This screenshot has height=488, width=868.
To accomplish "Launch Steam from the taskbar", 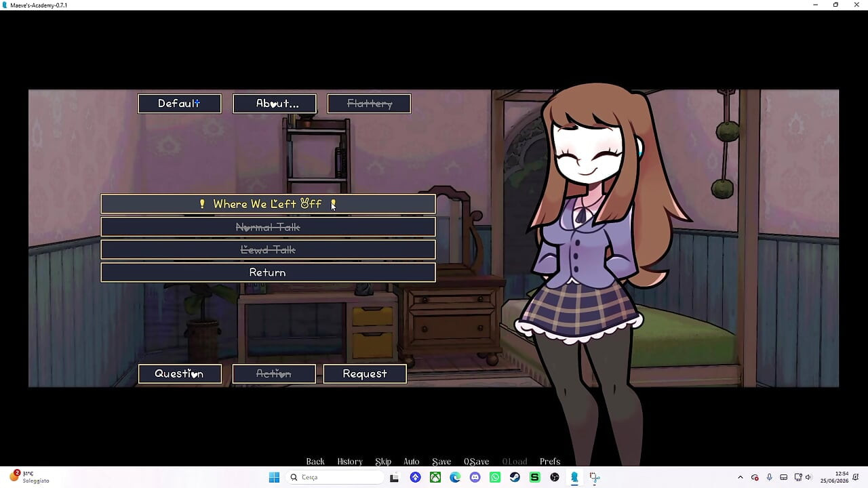I will point(515,477).
